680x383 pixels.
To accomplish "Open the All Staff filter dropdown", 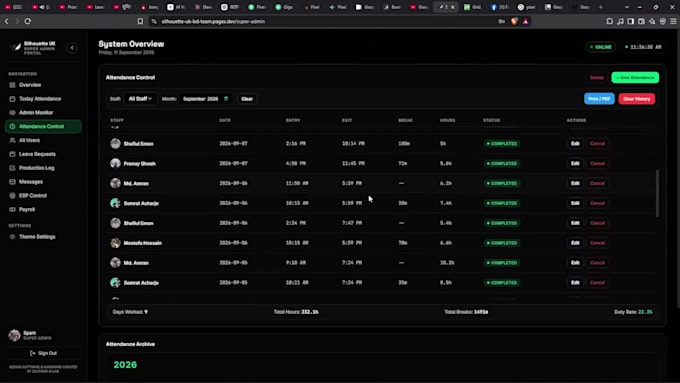I will [x=140, y=99].
